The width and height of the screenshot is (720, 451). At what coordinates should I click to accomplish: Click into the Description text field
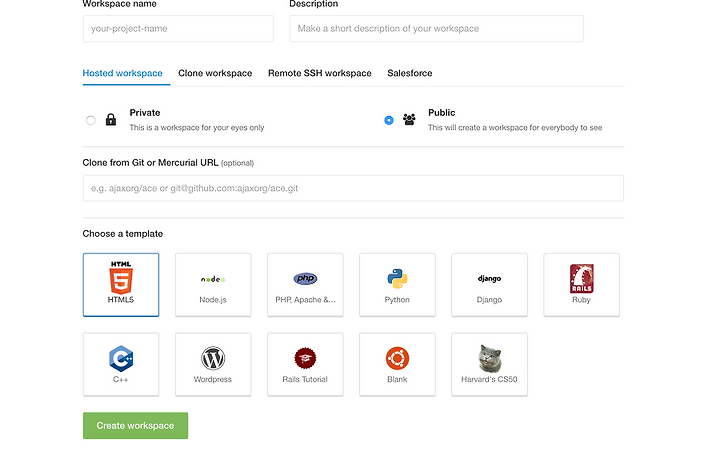(x=437, y=28)
